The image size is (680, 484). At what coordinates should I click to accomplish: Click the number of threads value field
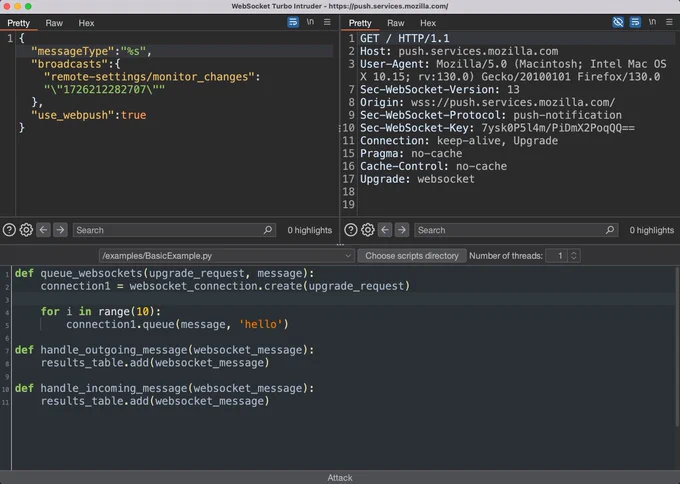[557, 256]
